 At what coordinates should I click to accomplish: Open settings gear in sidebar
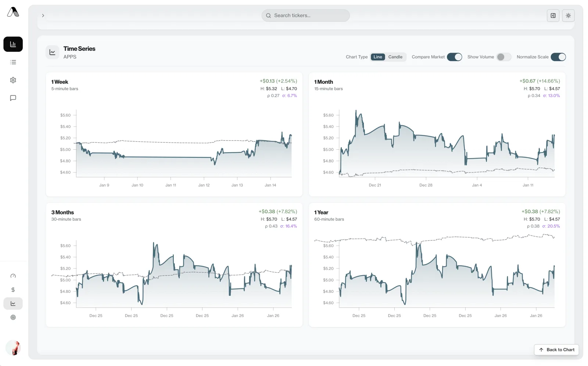pyautogui.click(x=13, y=80)
